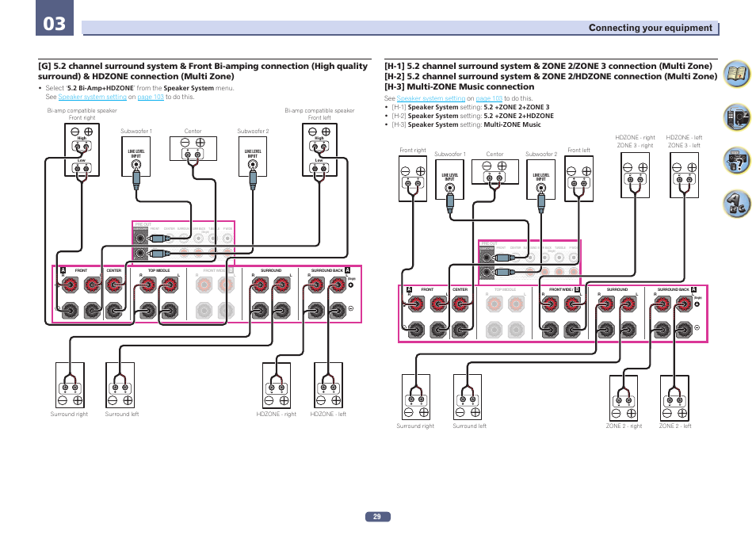Image resolution: width=756 pixels, height=535 pixels.
Task: Click the HDZONE - left label under diagram G
Action: click(x=328, y=415)
